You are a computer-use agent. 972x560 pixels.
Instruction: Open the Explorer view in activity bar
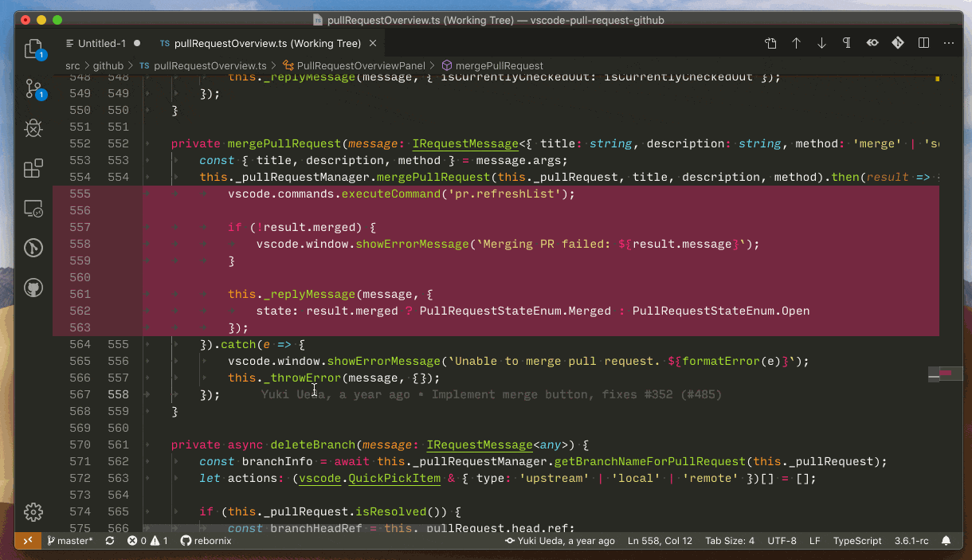coord(33,49)
